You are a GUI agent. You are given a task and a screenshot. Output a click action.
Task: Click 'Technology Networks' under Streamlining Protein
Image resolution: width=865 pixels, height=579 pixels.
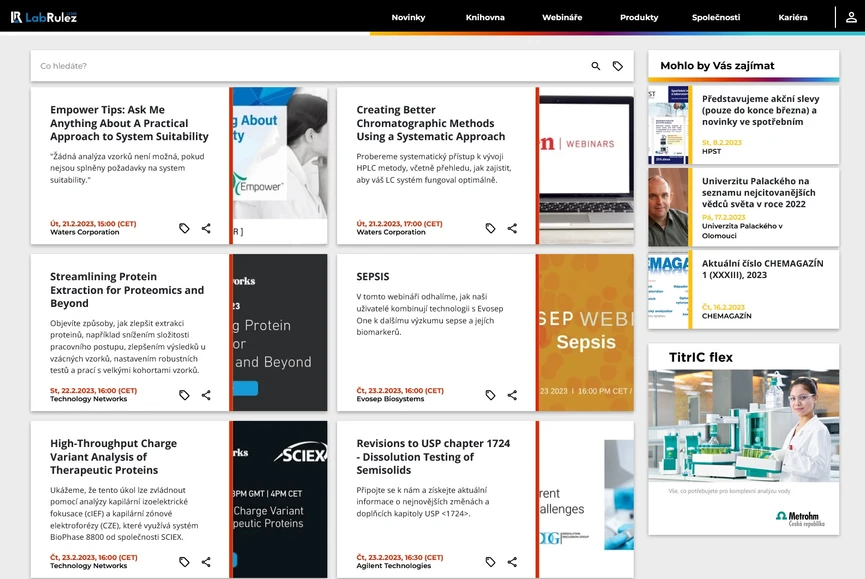pyautogui.click(x=88, y=399)
